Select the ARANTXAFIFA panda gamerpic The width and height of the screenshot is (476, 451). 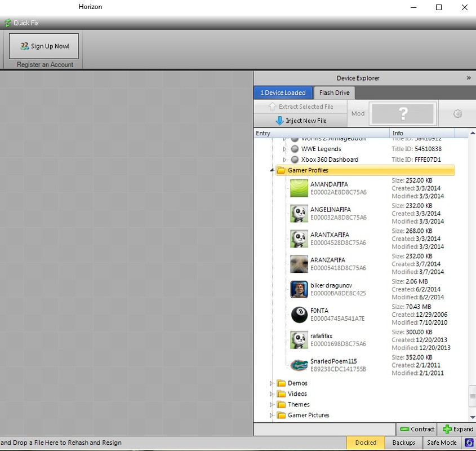point(299,238)
